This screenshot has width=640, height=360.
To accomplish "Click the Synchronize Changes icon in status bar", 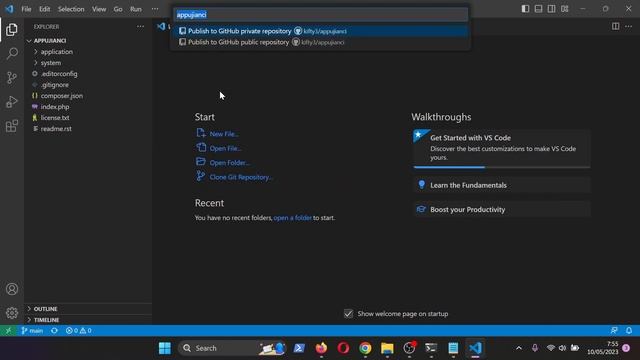I will point(54,331).
